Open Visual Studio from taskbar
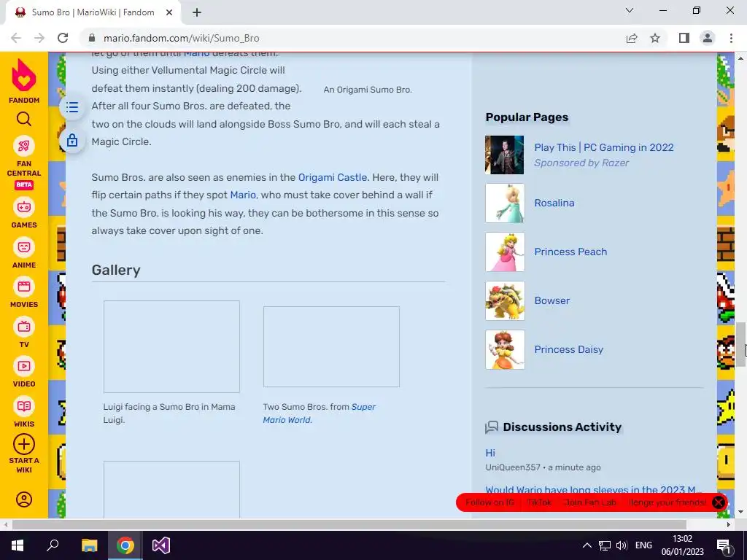The height and width of the screenshot is (560, 747). [x=161, y=545]
